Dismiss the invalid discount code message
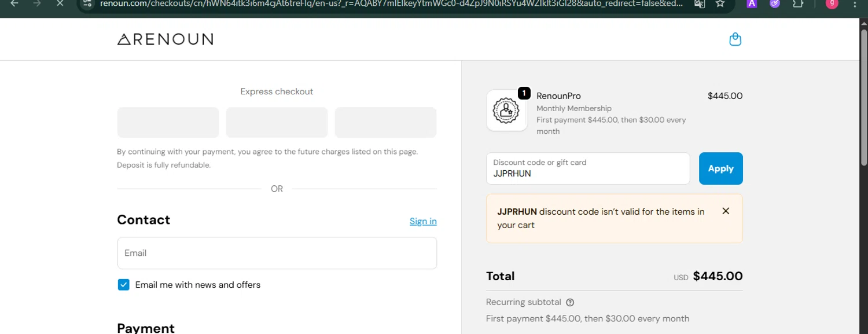 click(726, 211)
